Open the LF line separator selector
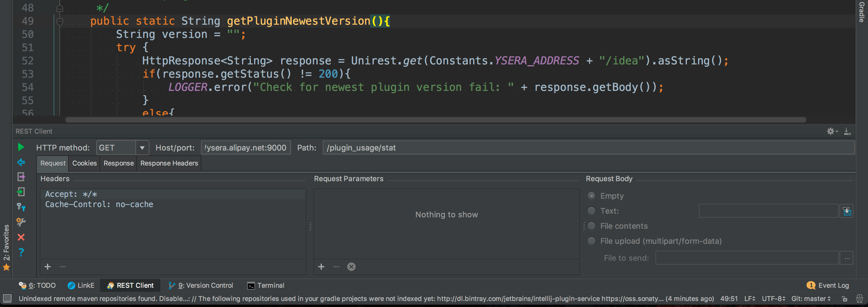 (750, 299)
